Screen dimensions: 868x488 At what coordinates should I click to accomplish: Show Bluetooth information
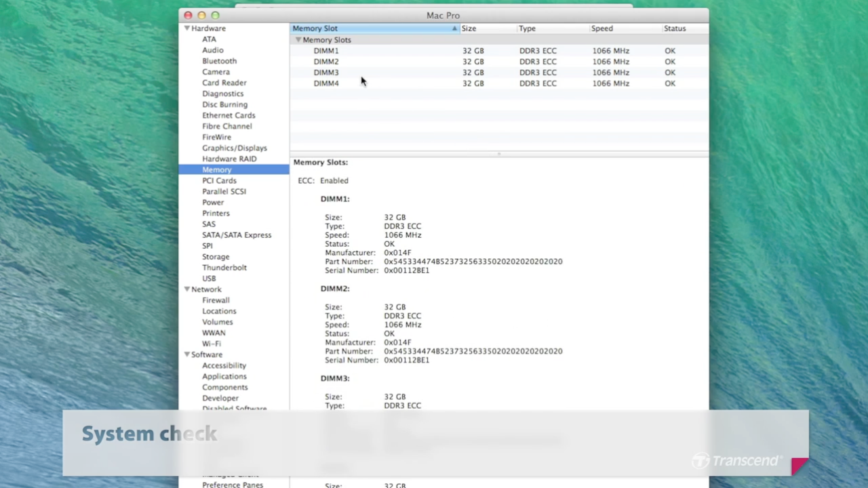pyautogui.click(x=219, y=61)
